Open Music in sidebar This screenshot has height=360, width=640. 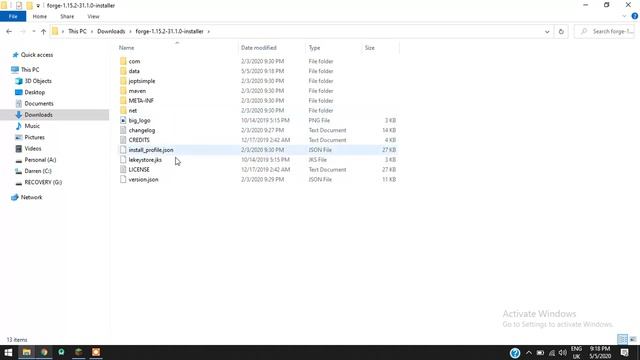[32, 126]
